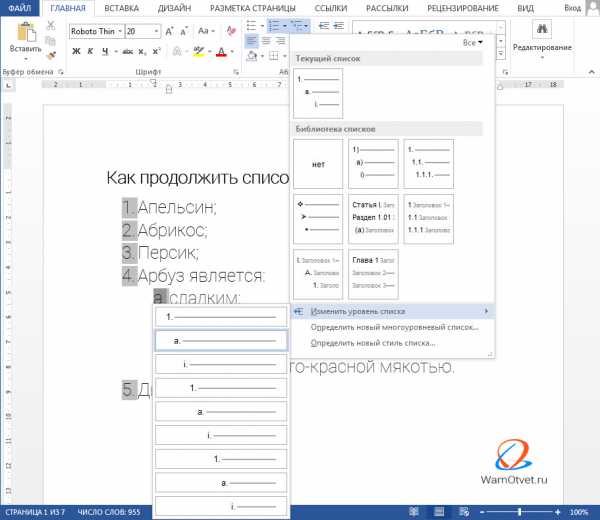600x520 pixels.
Task: Select the Format Painter brush icon
Action: [x=51, y=56]
